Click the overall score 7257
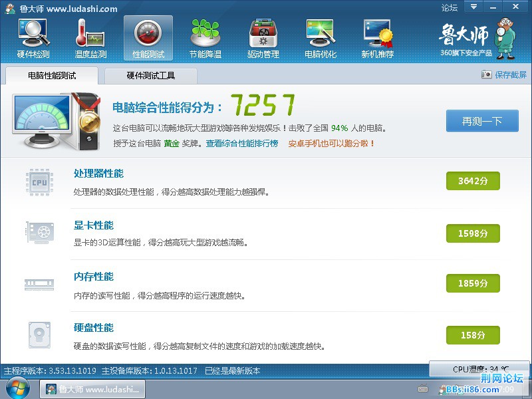The height and width of the screenshot is (399, 532). (x=263, y=105)
